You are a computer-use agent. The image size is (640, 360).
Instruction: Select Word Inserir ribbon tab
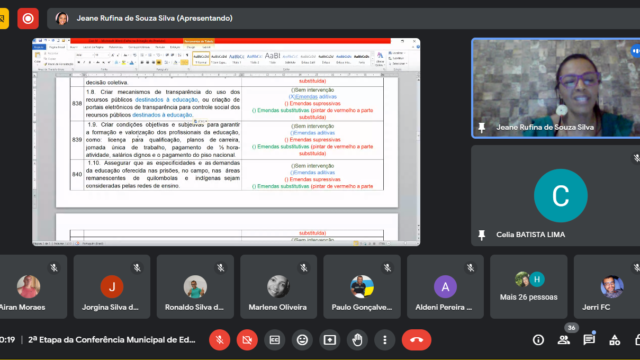(74, 47)
